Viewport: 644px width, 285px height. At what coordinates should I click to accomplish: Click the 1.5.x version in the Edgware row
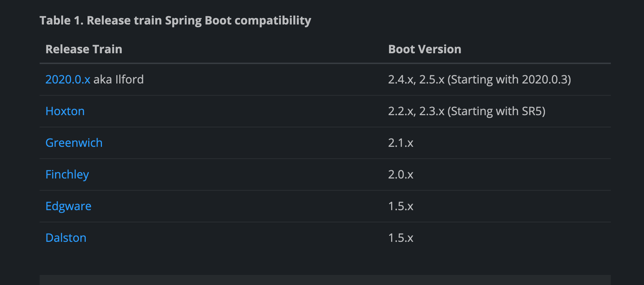(401, 206)
